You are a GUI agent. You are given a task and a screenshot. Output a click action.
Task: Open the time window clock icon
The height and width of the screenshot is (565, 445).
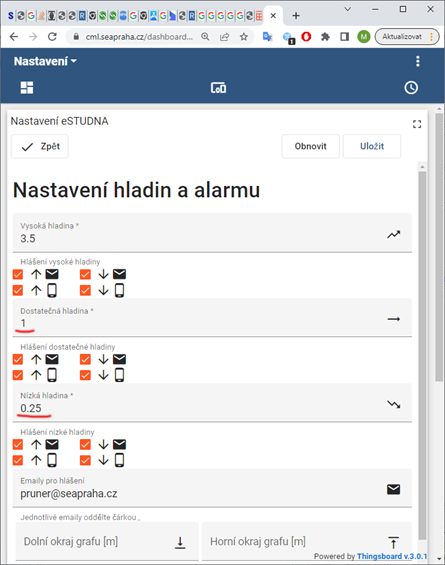point(411,88)
